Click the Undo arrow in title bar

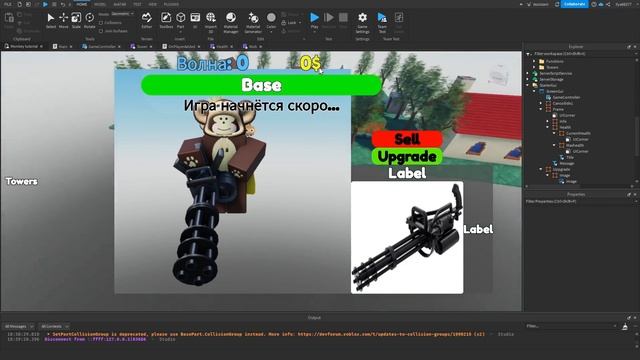coord(63,4)
